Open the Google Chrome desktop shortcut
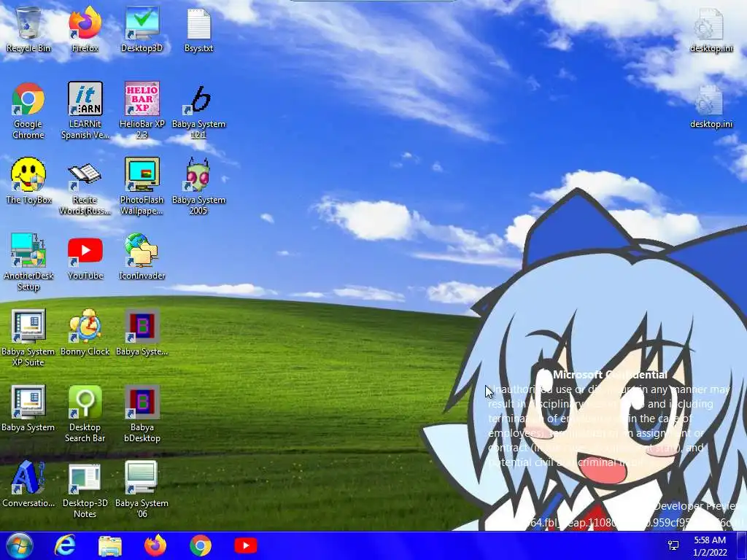The height and width of the screenshot is (560, 747). pyautogui.click(x=28, y=111)
